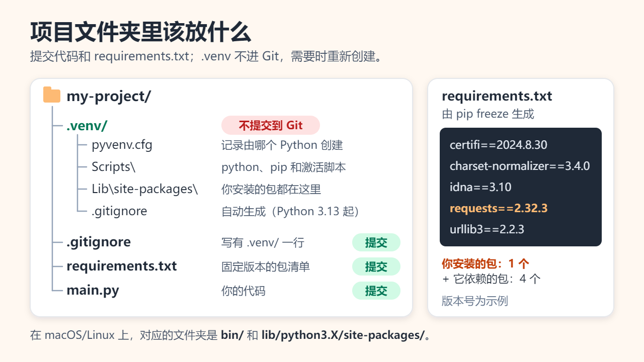The height and width of the screenshot is (362, 644).
Task: Click the orange my-project folder icon
Action: (x=52, y=95)
